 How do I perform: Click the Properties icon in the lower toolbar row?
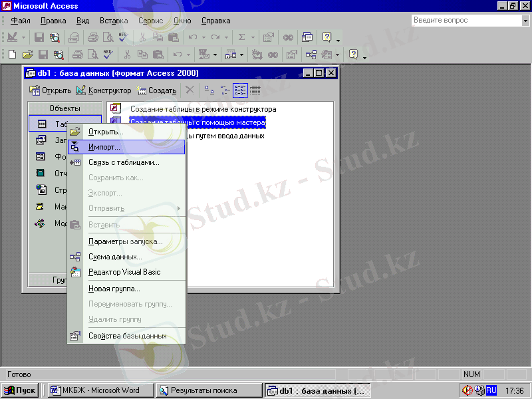pos(291,55)
